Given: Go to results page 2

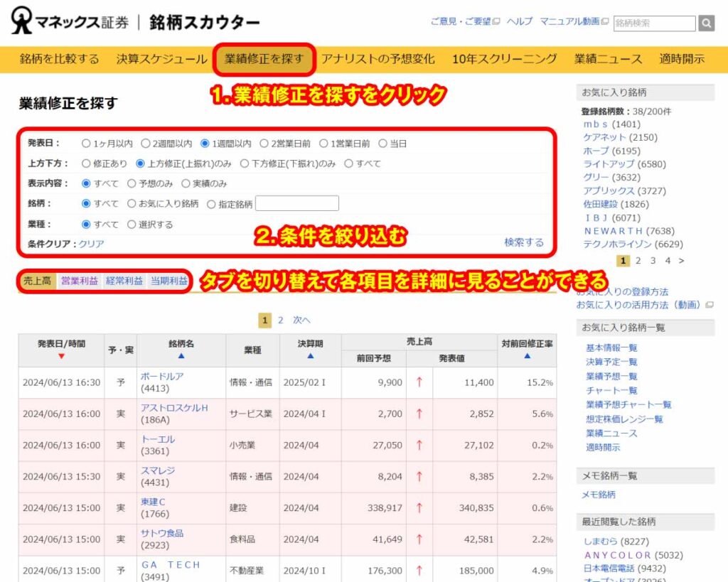Looking at the screenshot, I should (280, 320).
